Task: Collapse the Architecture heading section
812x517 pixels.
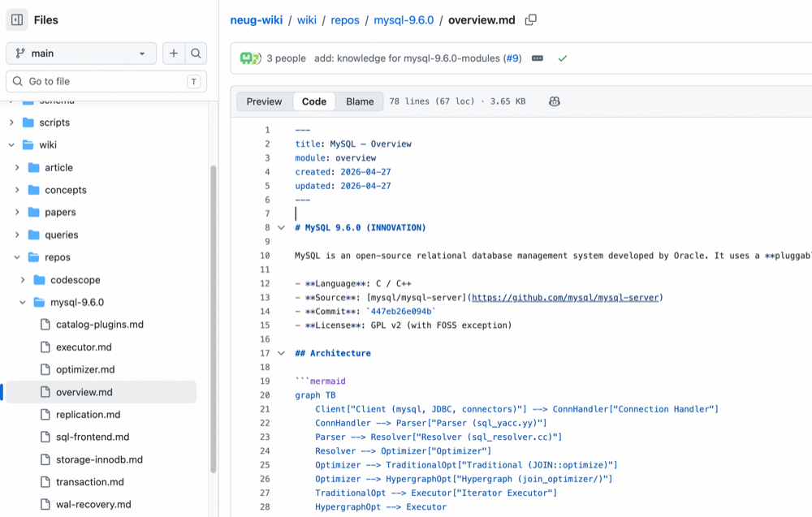Action: point(281,354)
